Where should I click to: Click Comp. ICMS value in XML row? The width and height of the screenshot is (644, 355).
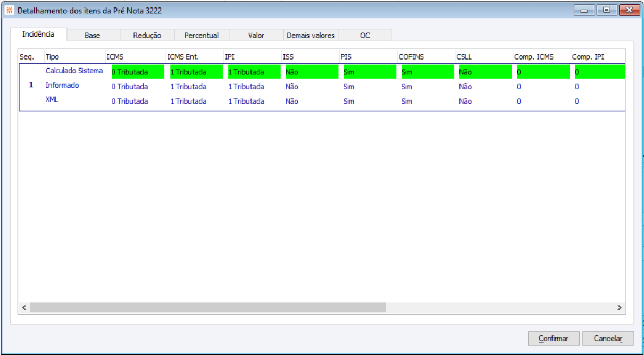519,101
